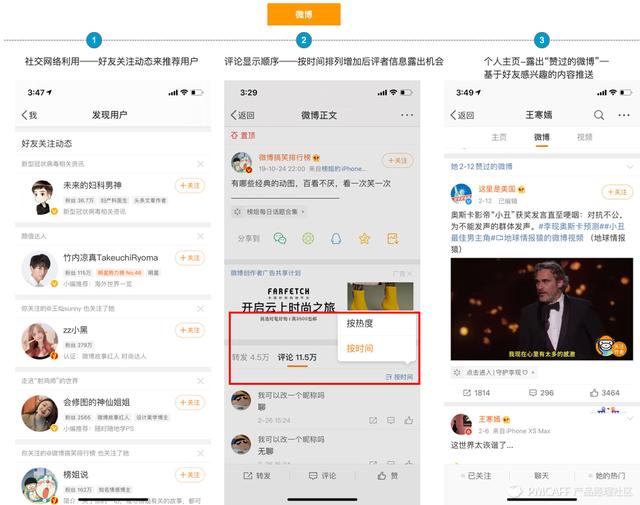Tap 赞 like button in bottom bar
This screenshot has width=640, height=505.
click(387, 476)
